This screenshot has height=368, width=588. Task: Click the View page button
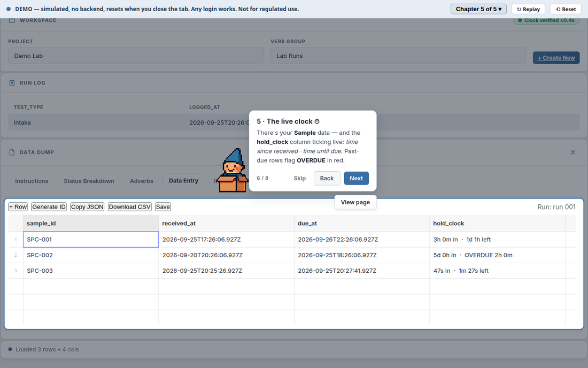click(x=355, y=202)
